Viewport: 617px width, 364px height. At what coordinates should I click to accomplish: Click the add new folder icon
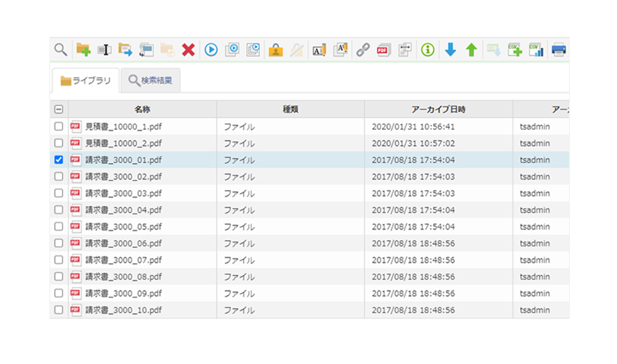pyautogui.click(x=83, y=49)
